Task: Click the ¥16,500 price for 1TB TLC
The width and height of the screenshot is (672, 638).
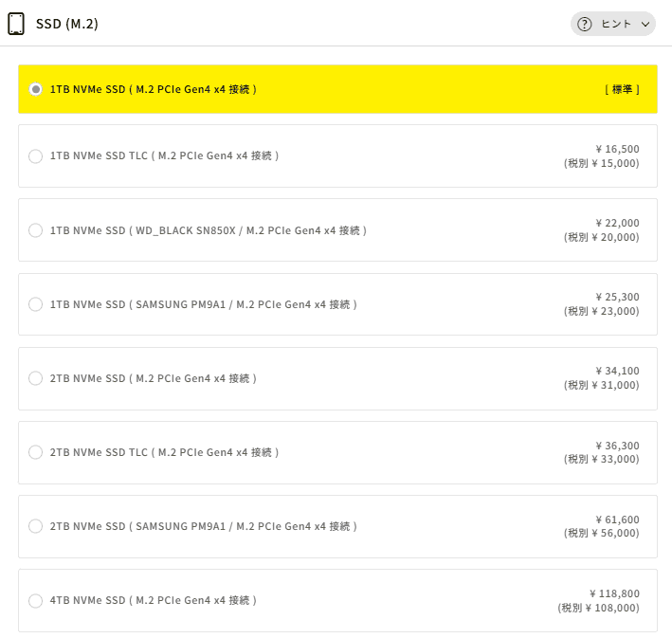Action: point(617,149)
